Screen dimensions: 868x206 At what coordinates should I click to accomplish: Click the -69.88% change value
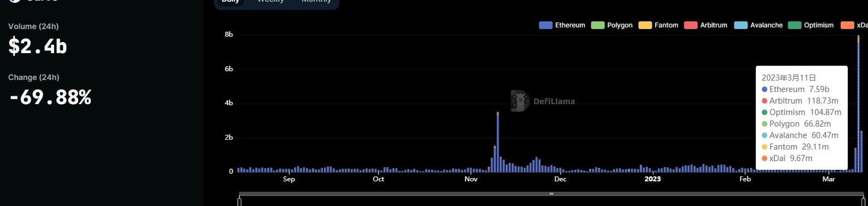coord(50,98)
